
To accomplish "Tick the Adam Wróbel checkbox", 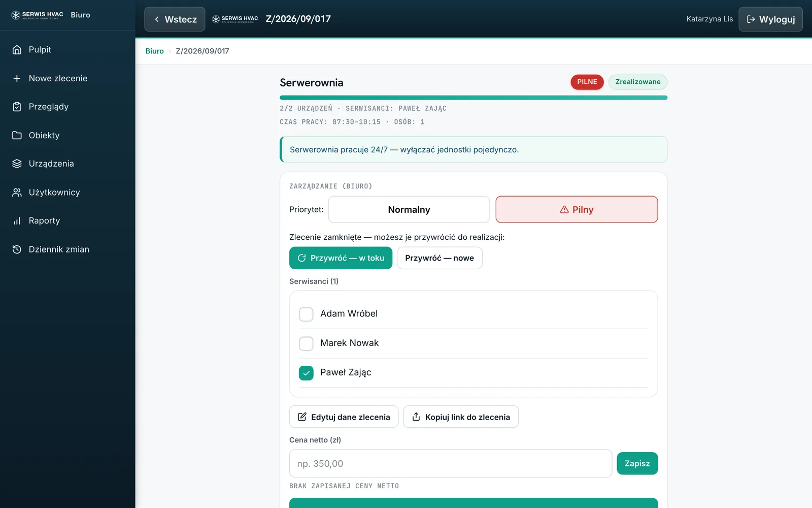I will click(306, 314).
